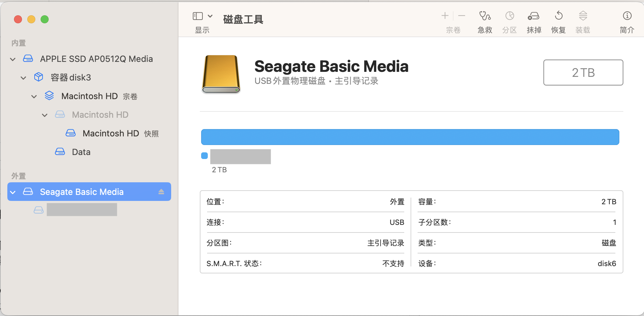The height and width of the screenshot is (316, 644).
Task: Click the Partition (分区) pie icon
Action: [x=509, y=16]
